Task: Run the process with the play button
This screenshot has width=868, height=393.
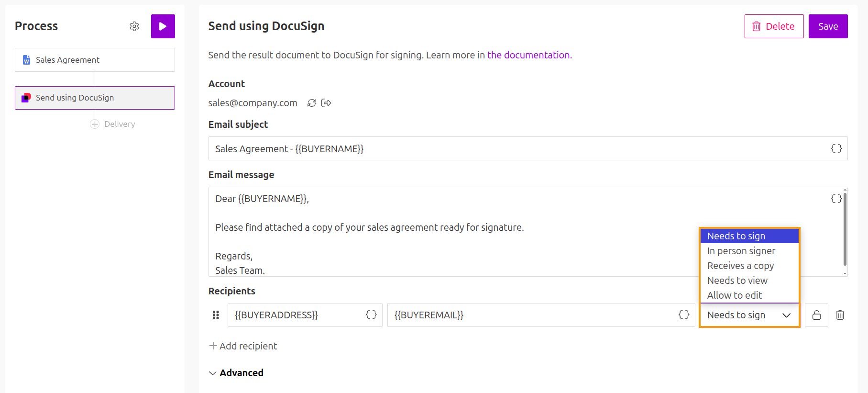Action: [x=163, y=26]
